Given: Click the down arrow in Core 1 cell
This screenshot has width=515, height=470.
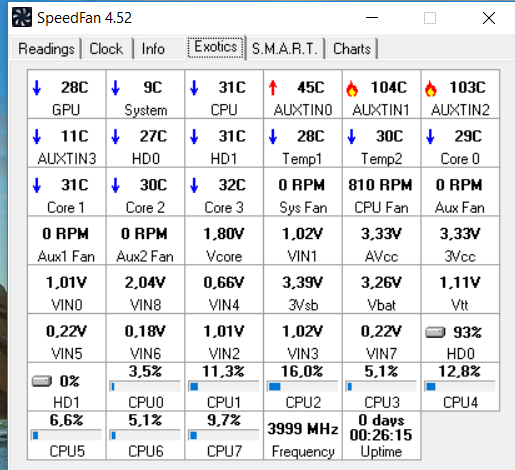Looking at the screenshot, I should click(37, 185).
